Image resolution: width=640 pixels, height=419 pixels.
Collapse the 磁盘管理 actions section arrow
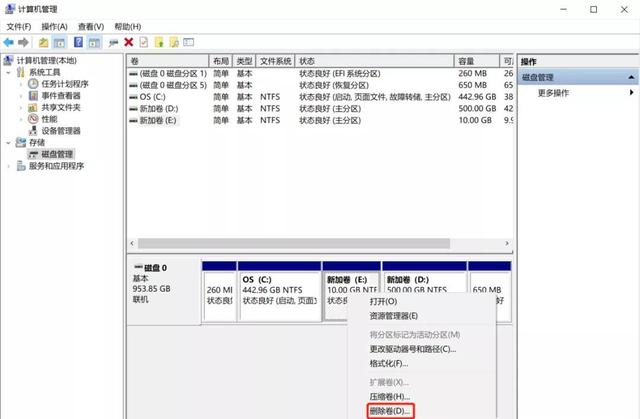[631, 77]
